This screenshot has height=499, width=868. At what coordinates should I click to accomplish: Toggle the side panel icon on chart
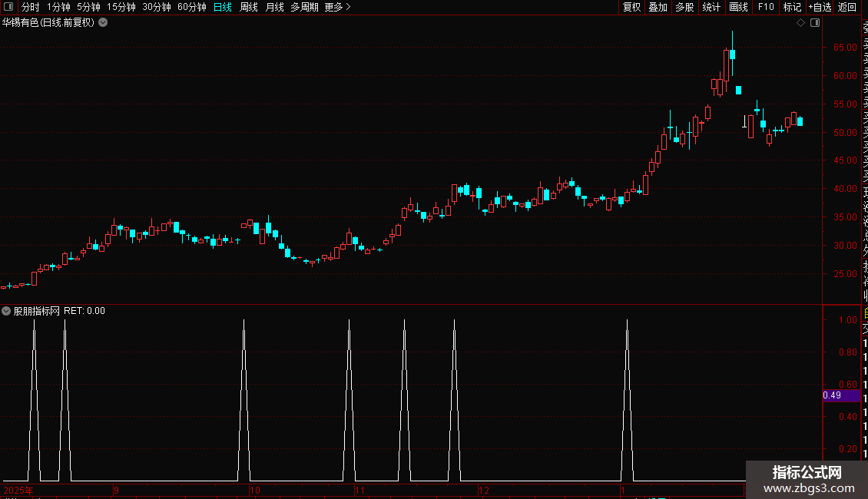pos(815,23)
